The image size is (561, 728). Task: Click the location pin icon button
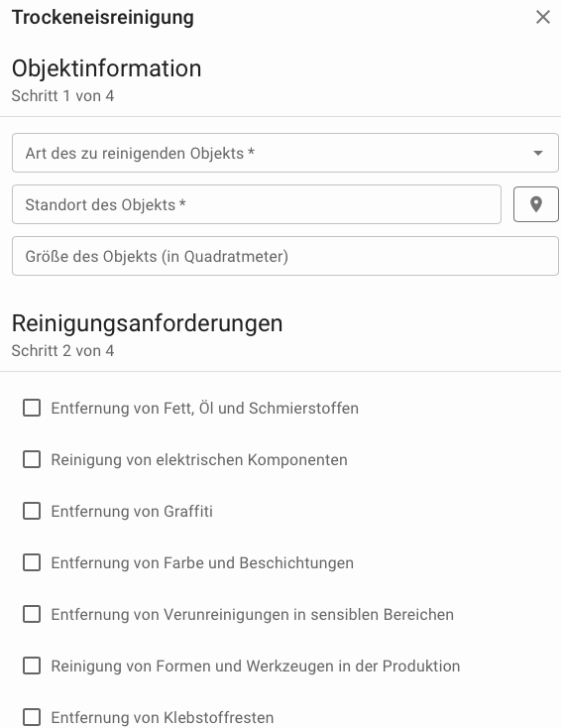pos(536,204)
